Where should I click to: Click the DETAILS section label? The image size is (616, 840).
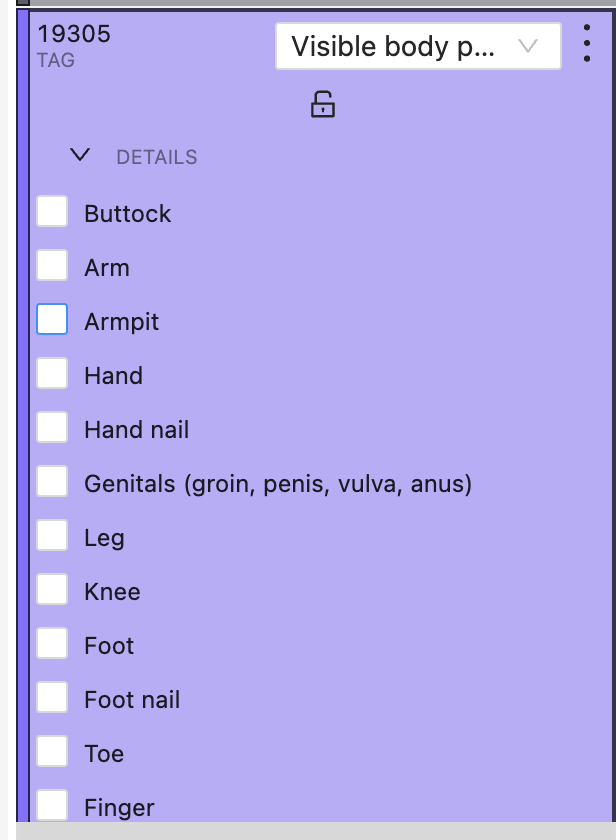(157, 157)
